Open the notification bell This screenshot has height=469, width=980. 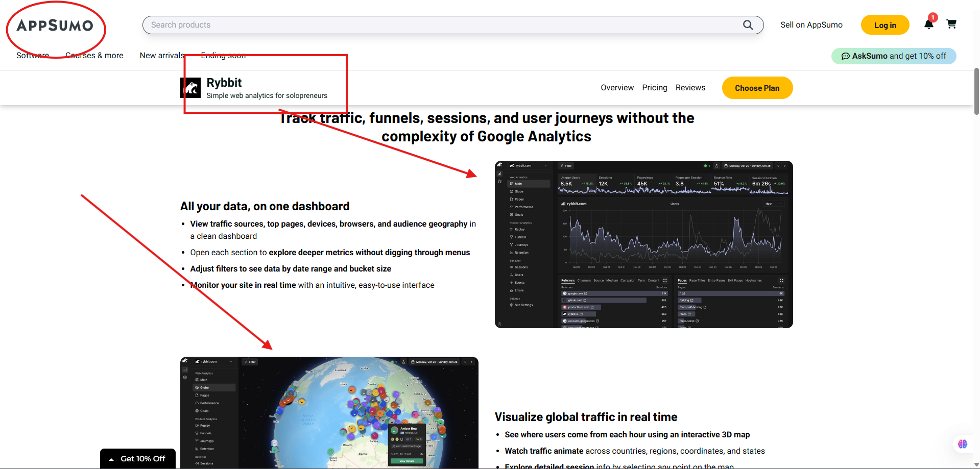(x=928, y=24)
